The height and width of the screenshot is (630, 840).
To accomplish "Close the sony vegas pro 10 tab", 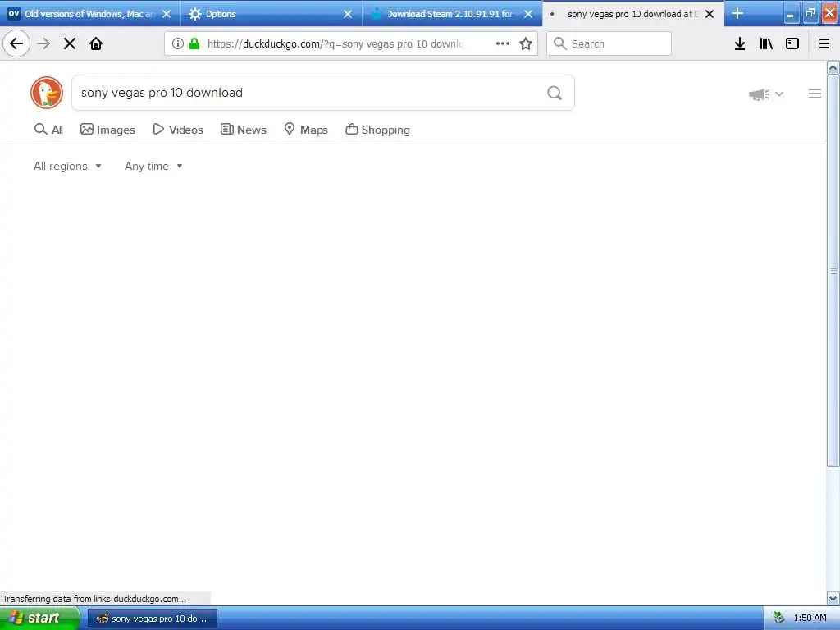I will click(710, 14).
